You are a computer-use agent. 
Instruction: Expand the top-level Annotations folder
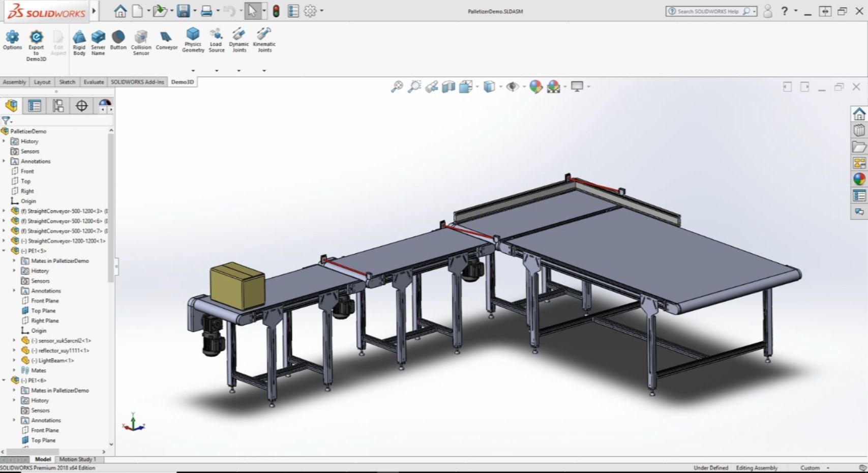(x=4, y=161)
